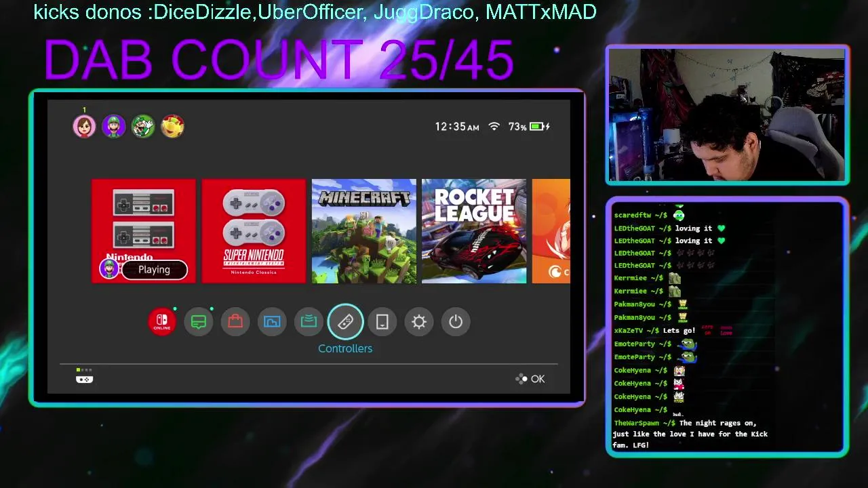The height and width of the screenshot is (488, 868).
Task: Click TheWarSpawn chat message
Action: (690, 434)
